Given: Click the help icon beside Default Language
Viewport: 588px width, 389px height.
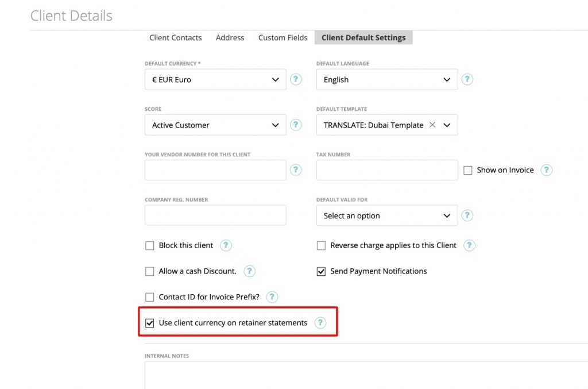Looking at the screenshot, I should pos(467,79).
